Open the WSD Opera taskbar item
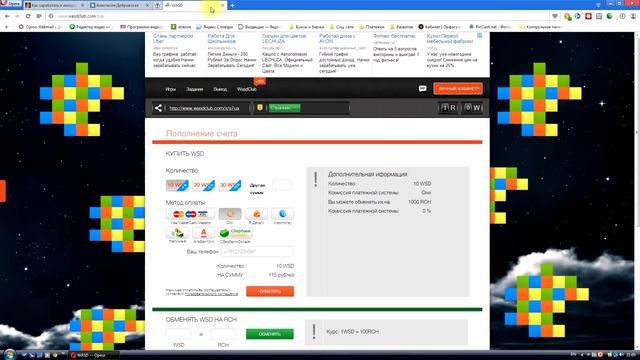Image resolution: width=640 pixels, height=360 pixels. 93,355
